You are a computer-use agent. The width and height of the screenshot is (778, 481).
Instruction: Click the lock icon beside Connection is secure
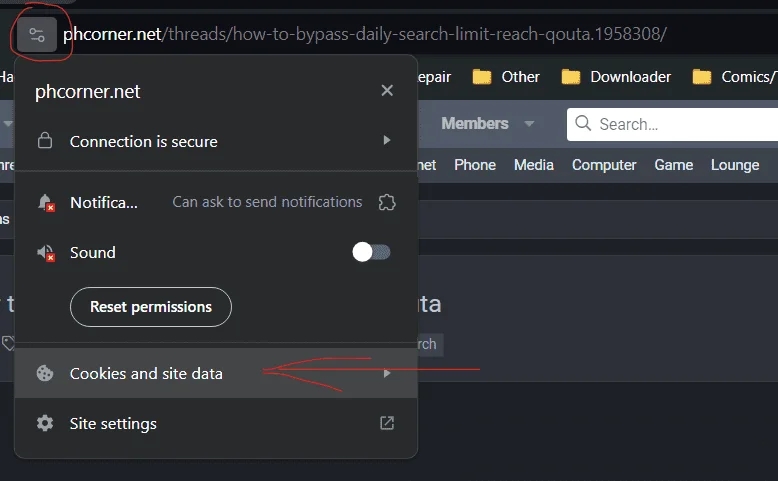pyautogui.click(x=45, y=140)
